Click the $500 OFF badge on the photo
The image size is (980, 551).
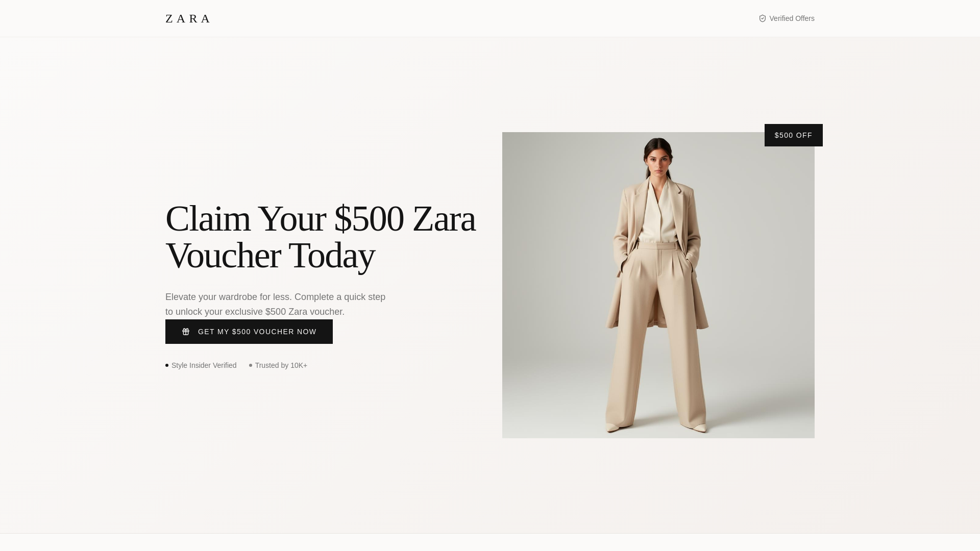(x=793, y=135)
